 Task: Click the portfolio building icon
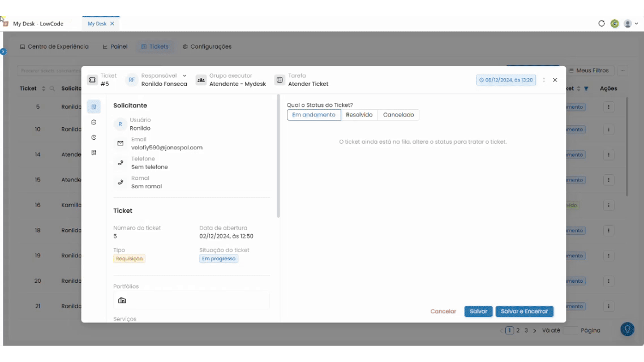coord(122,300)
